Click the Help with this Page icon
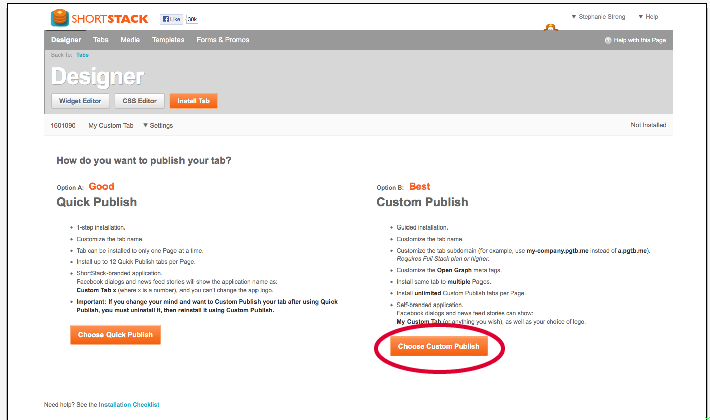 [x=608, y=40]
